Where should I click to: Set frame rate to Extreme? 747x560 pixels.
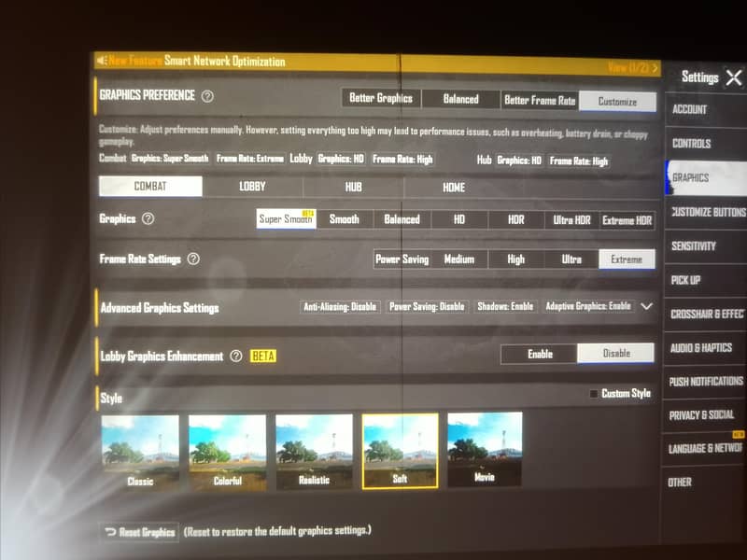point(627,259)
